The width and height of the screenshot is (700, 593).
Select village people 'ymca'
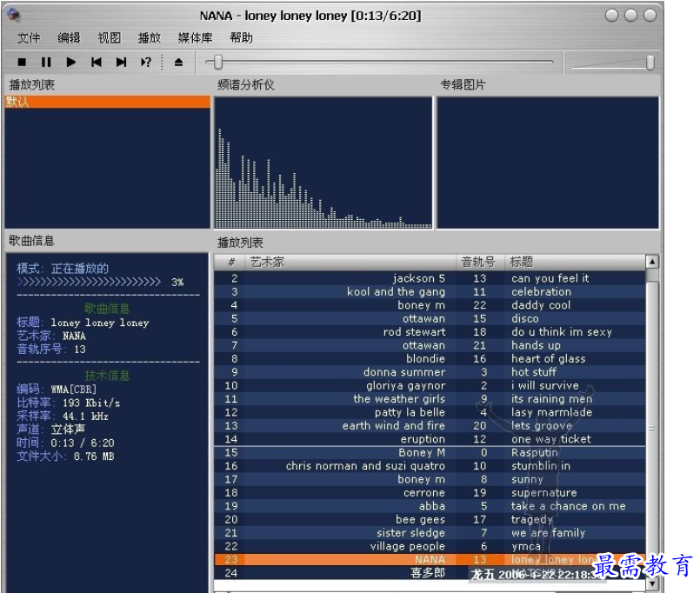pyautogui.click(x=430, y=546)
